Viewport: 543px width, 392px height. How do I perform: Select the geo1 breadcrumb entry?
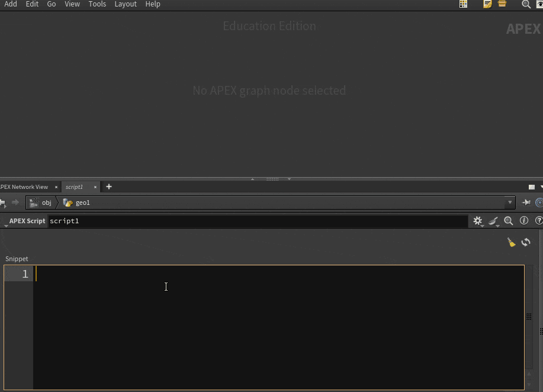(x=82, y=202)
